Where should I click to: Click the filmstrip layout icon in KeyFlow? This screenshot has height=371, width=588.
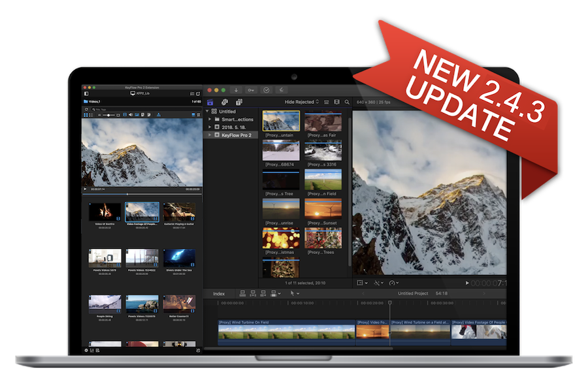point(199,115)
